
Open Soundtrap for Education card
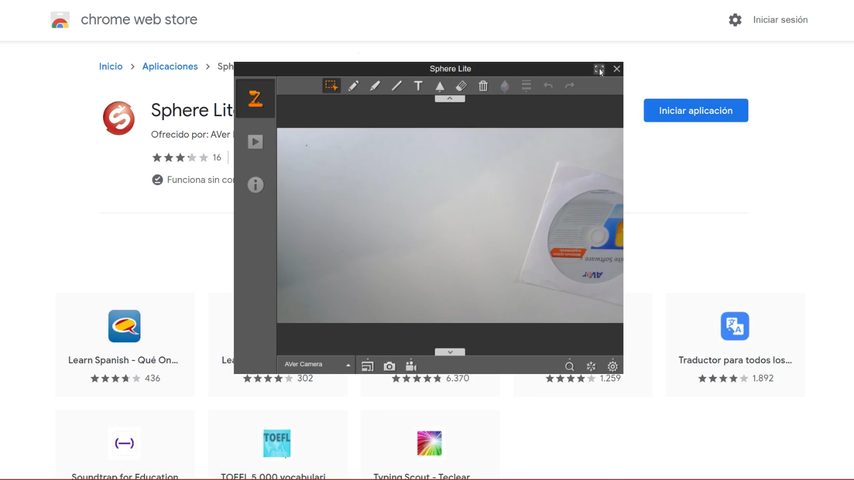(x=125, y=445)
